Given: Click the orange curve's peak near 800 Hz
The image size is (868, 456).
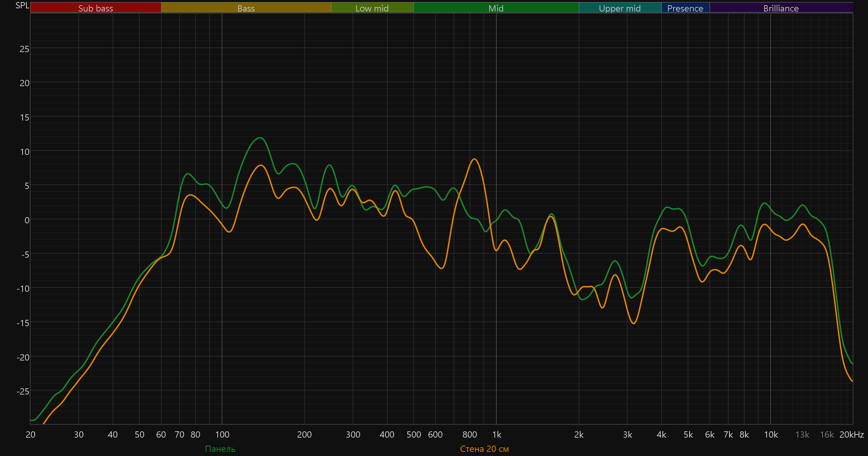Looking at the screenshot, I should coord(474,159).
